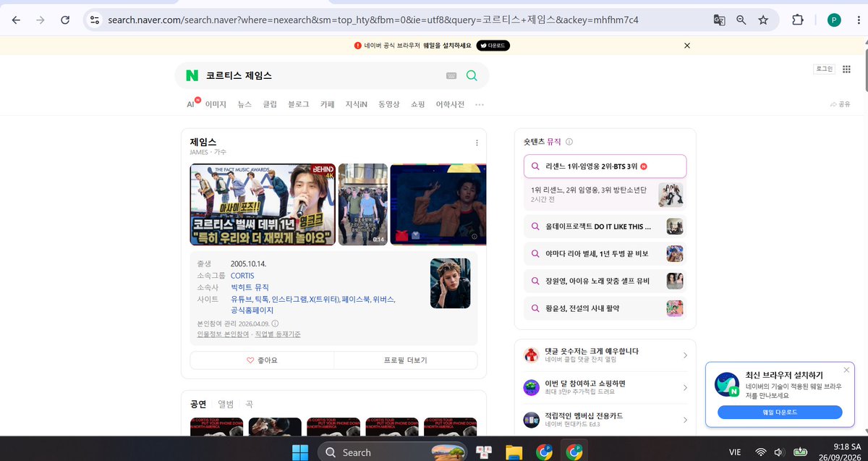Switch to the 카페 tab
The image size is (868, 461).
pos(328,104)
